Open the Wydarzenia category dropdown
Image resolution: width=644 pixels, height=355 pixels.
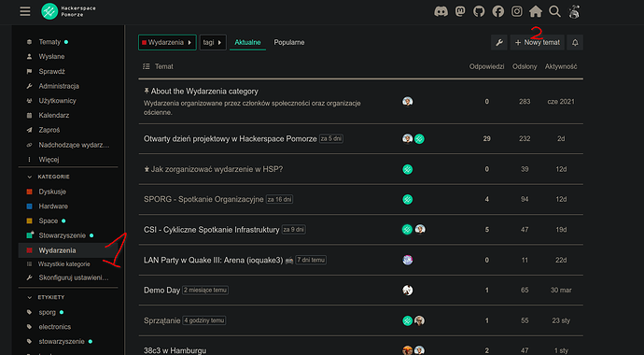[167, 42]
